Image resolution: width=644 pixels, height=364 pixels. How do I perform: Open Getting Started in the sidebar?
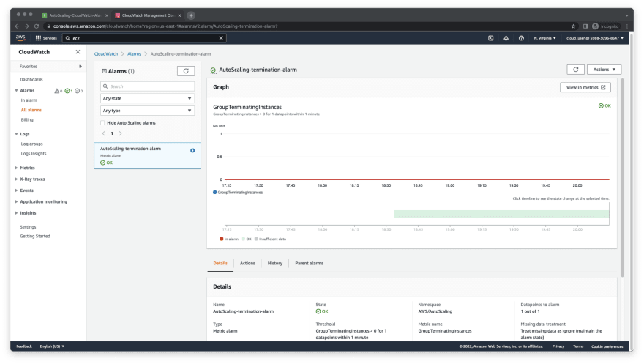coord(35,237)
